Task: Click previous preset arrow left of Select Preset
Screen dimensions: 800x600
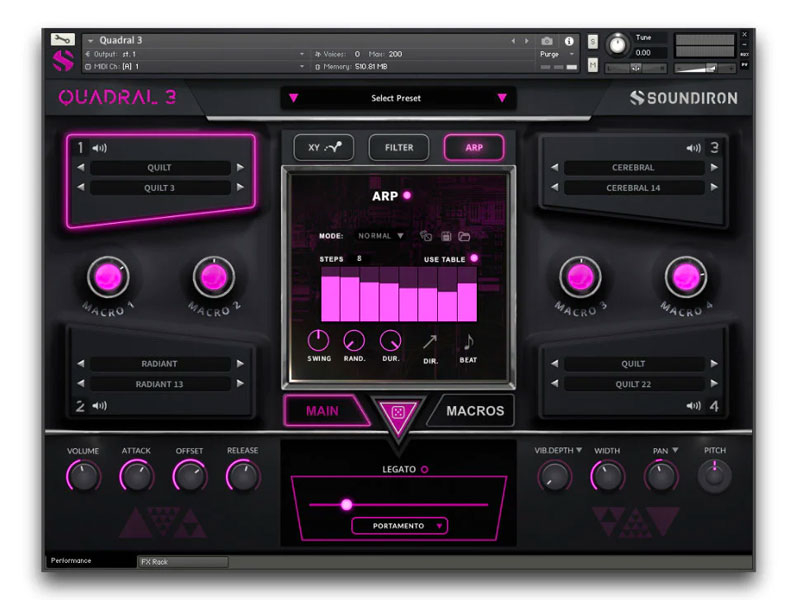Action: click(x=293, y=98)
